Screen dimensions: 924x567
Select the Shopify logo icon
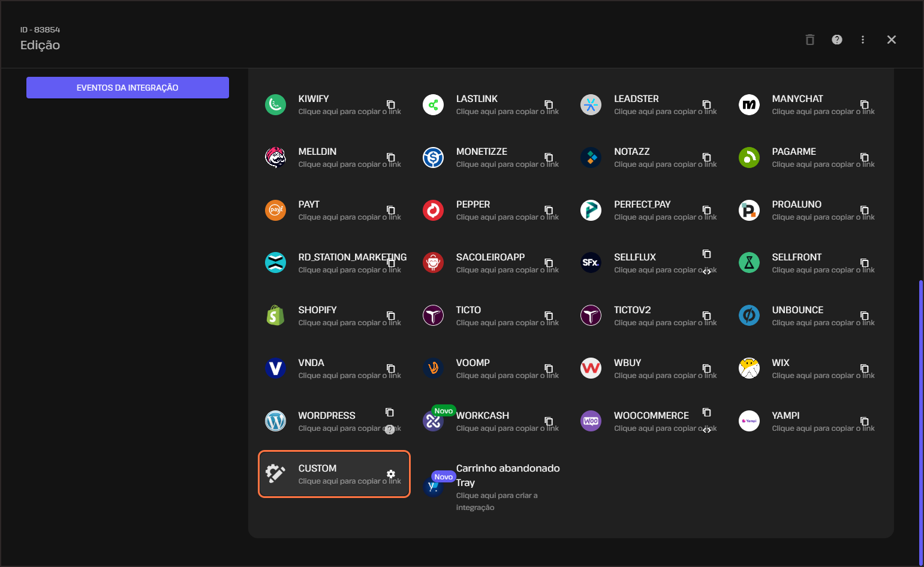click(x=275, y=316)
